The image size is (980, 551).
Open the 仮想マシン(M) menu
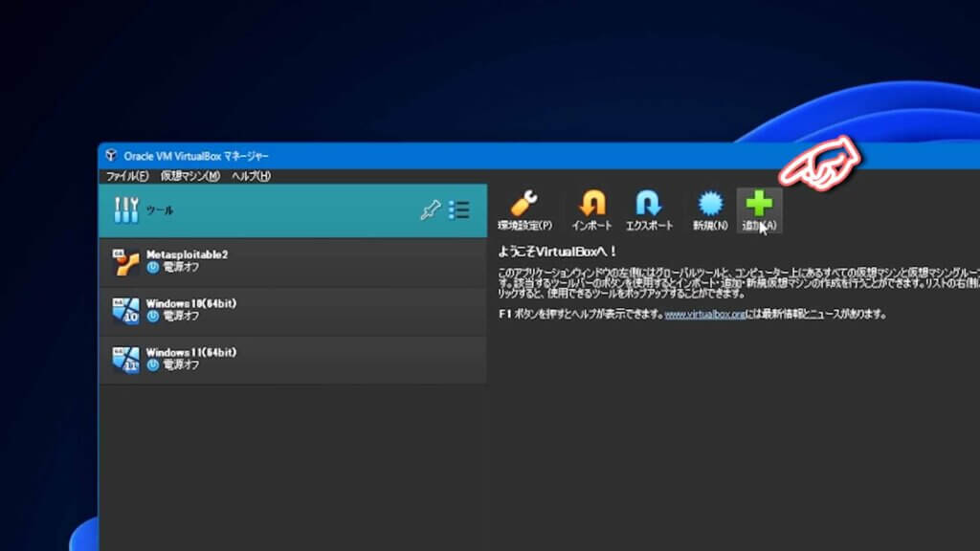coord(190,176)
